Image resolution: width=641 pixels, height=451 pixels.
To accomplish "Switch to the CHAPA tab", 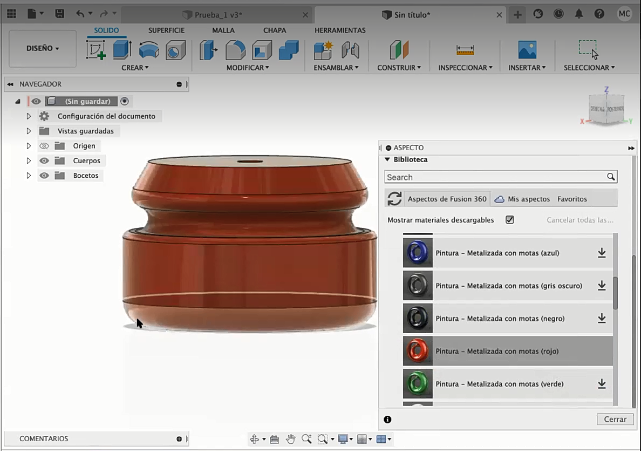I will click(275, 30).
